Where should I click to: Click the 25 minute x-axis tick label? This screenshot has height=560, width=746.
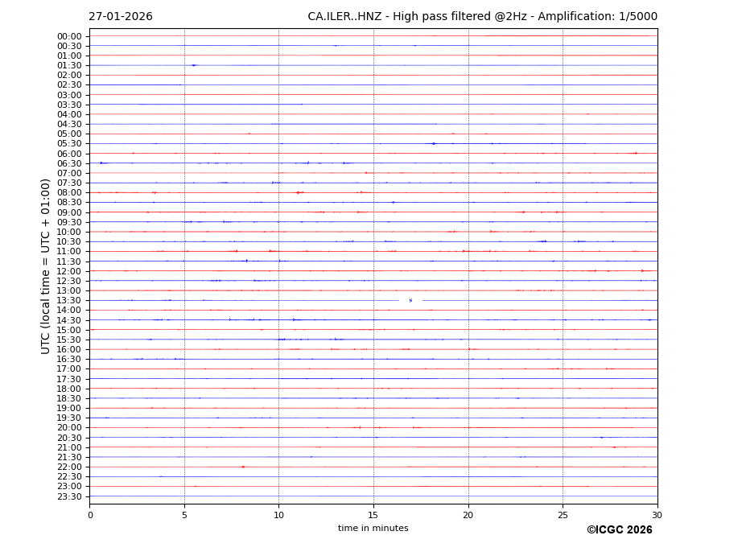[563, 515]
